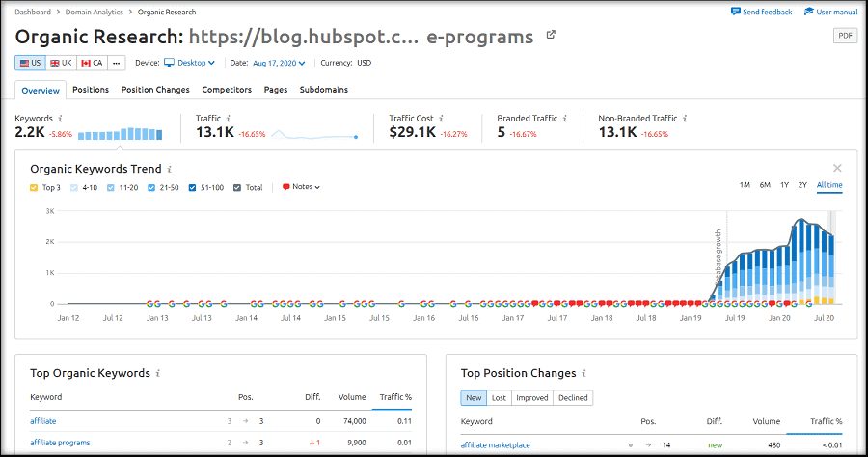Select the UK database flag button
Viewport: 868px width, 457px height.
point(62,63)
